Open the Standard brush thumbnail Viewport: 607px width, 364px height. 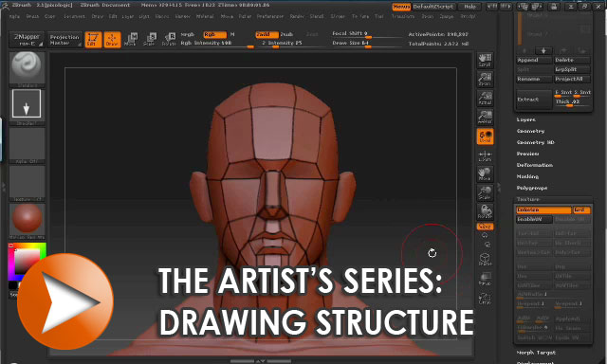(27, 69)
